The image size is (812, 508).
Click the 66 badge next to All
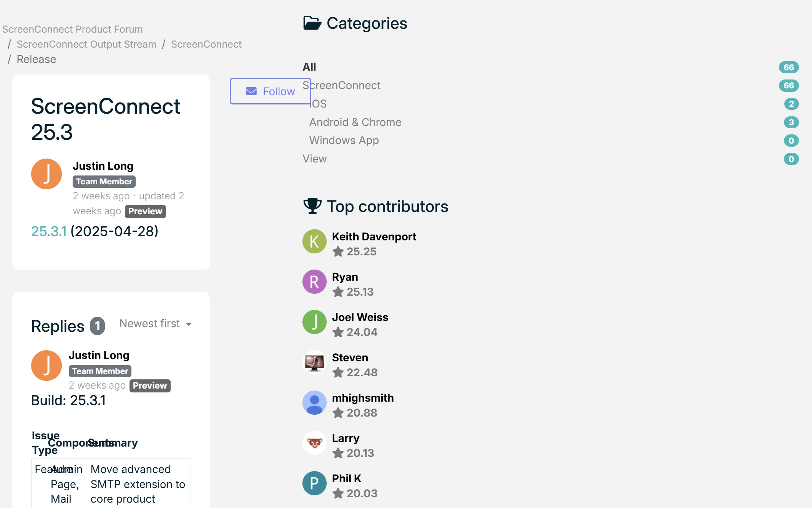[x=789, y=67]
